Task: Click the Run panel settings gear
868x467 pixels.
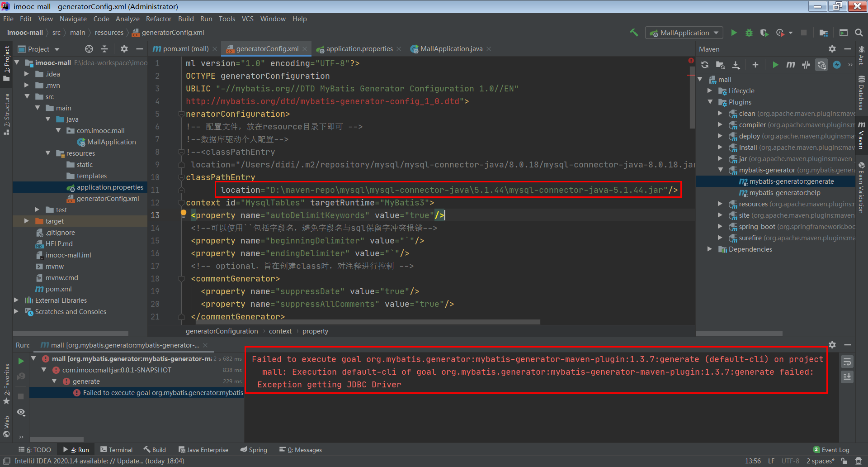Action: 832,345
